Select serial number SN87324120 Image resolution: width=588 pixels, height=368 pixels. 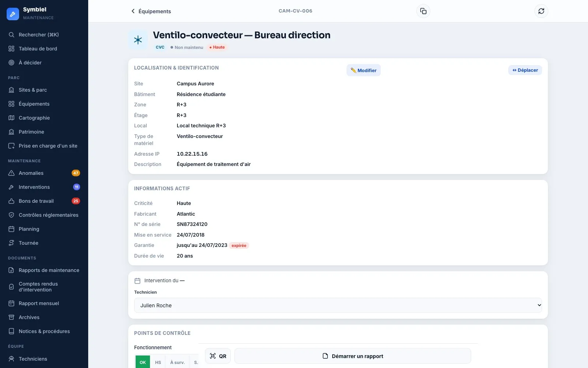tap(192, 224)
